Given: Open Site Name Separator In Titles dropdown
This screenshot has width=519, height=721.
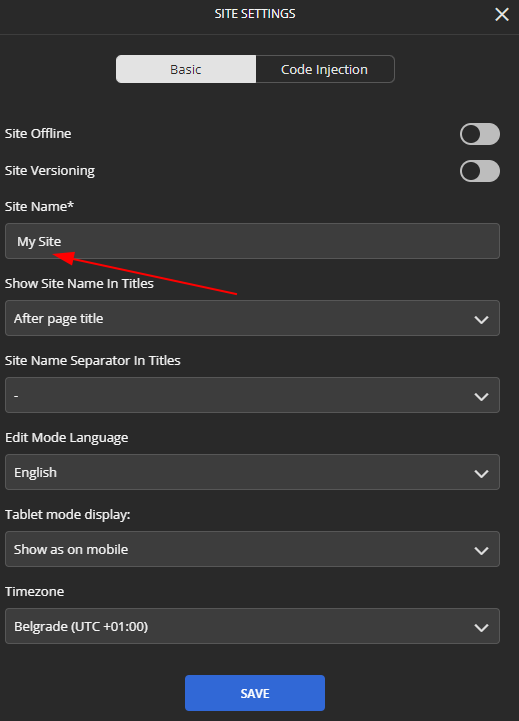Looking at the screenshot, I should coord(252,395).
